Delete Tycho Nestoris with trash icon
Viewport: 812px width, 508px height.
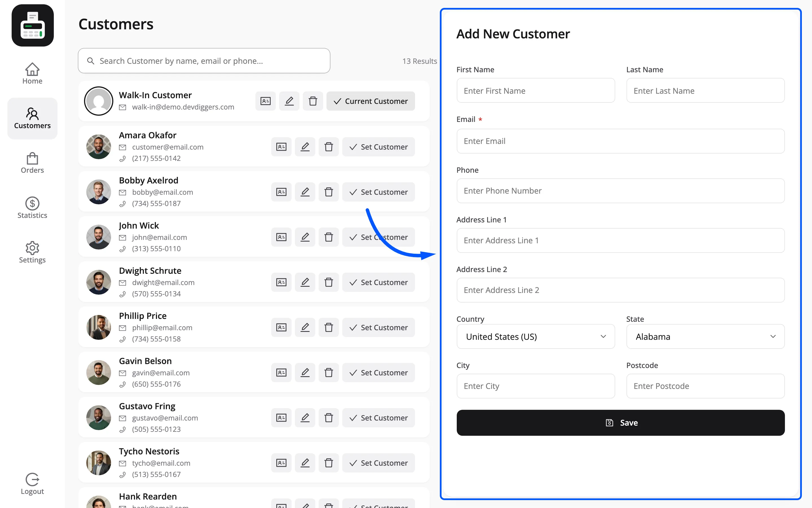pyautogui.click(x=328, y=463)
